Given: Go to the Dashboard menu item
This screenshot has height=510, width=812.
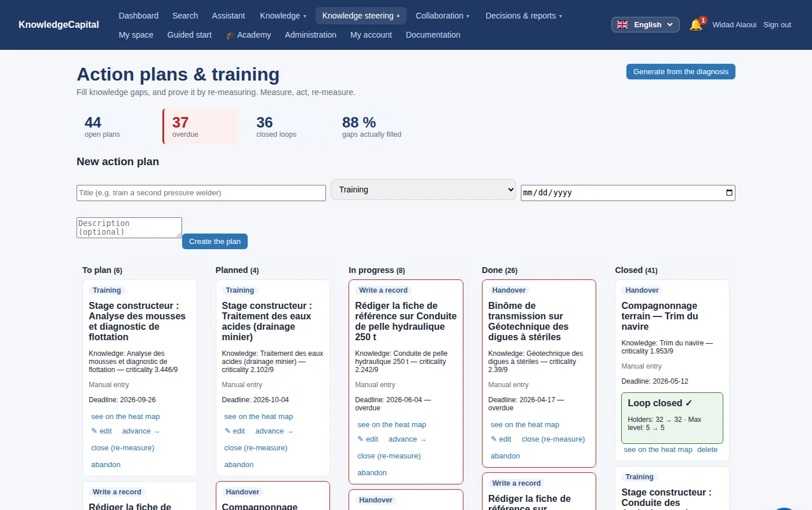Looking at the screenshot, I should coord(139,16).
